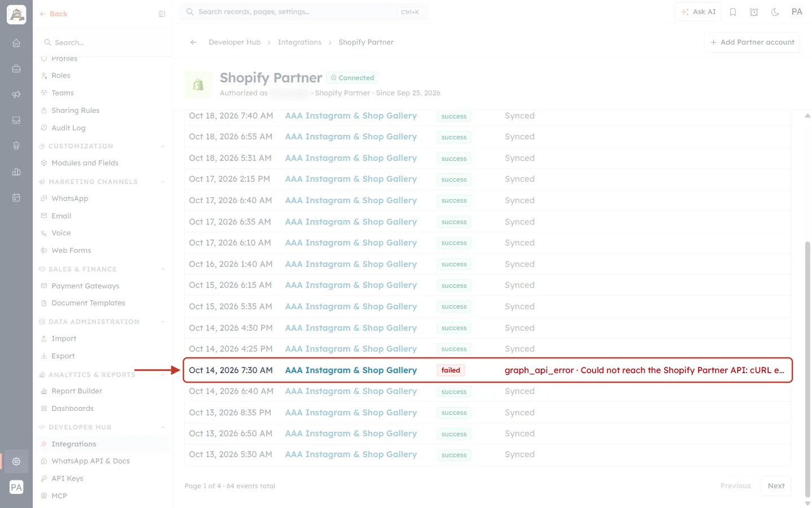Collapse the Sales & Finance section
This screenshot has width=812, height=508.
[x=163, y=270]
